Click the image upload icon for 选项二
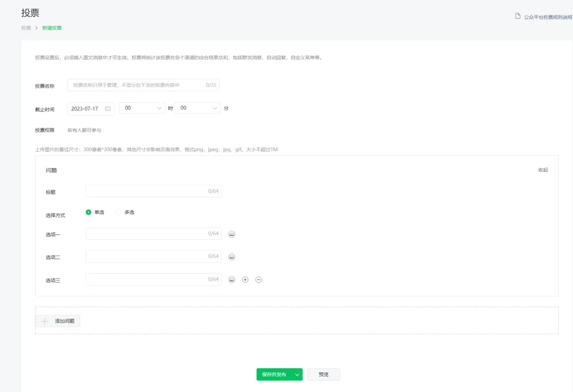This screenshot has width=573, height=392. tap(232, 257)
